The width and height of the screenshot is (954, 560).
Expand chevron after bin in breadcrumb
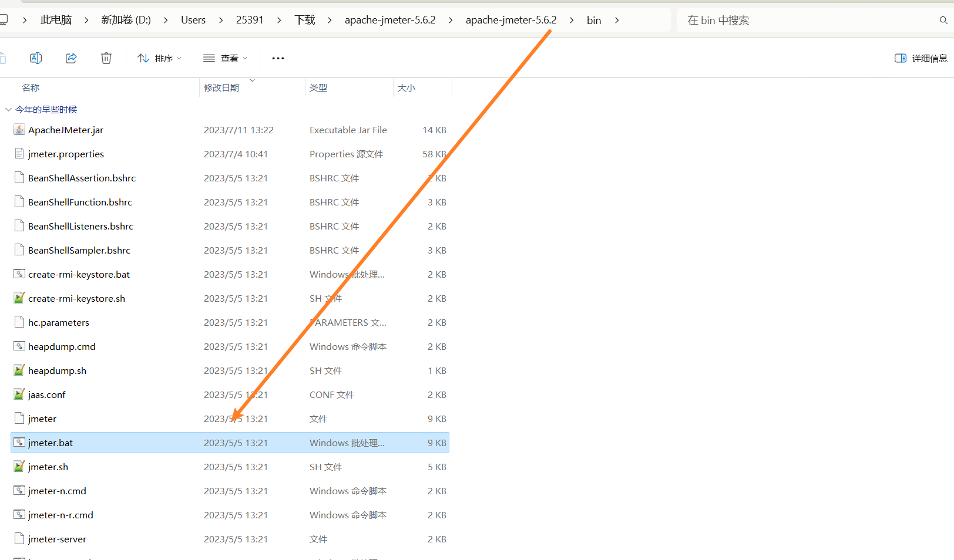pos(617,20)
